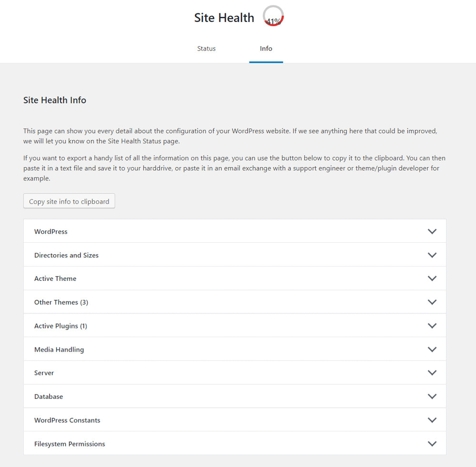This screenshot has width=476, height=467.
Task: Expand the Database section
Action: pos(235,396)
